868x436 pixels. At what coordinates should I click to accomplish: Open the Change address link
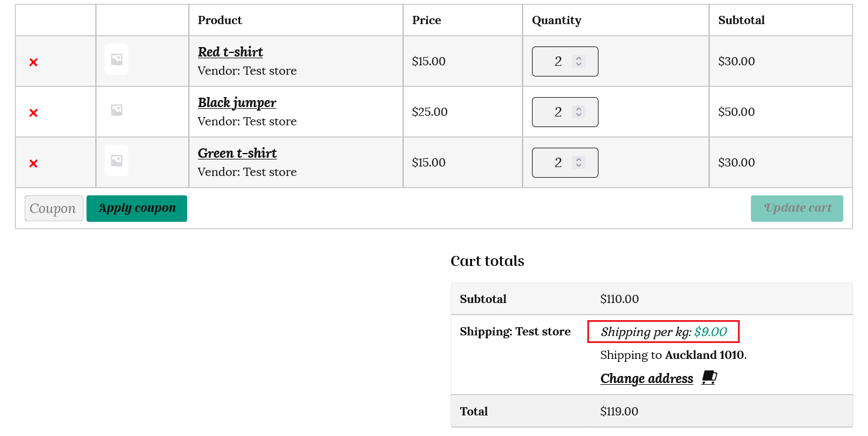[x=647, y=378]
